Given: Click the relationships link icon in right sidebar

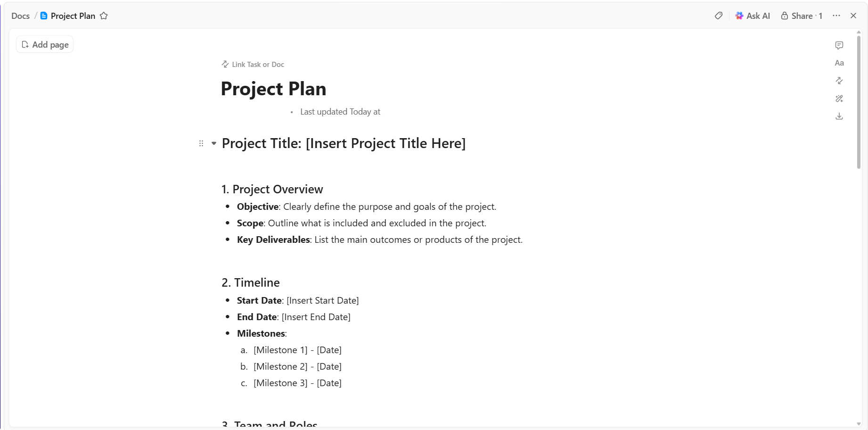Looking at the screenshot, I should tap(839, 81).
